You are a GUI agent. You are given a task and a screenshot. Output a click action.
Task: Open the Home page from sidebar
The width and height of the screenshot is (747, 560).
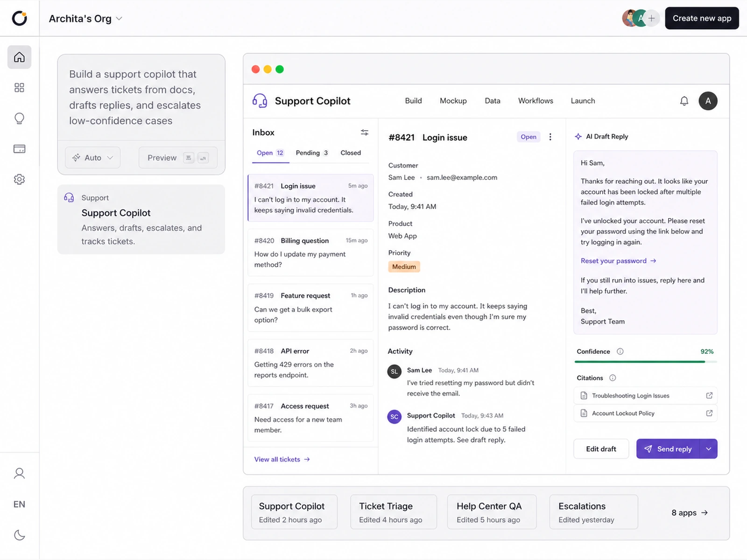pyautogui.click(x=19, y=57)
